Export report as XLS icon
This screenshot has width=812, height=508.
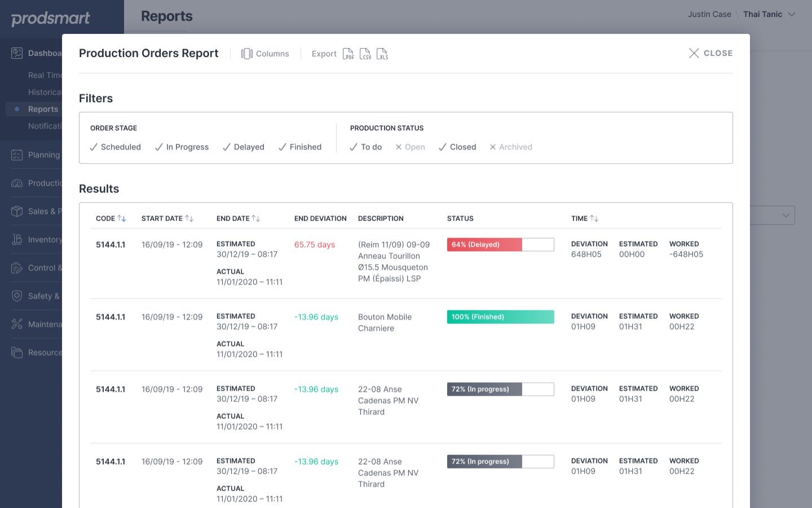[x=382, y=54]
